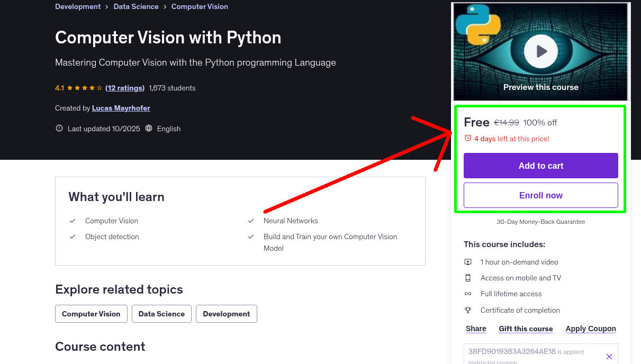641x364 pixels.
Task: Open the Computer Vision breadcrumb
Action: click(200, 6)
